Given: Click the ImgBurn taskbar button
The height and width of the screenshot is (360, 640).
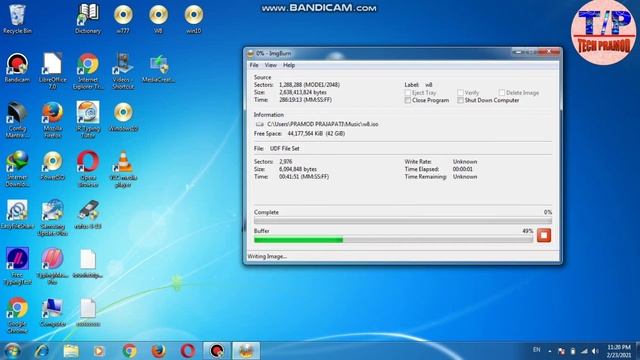Looking at the screenshot, I should 246,351.
